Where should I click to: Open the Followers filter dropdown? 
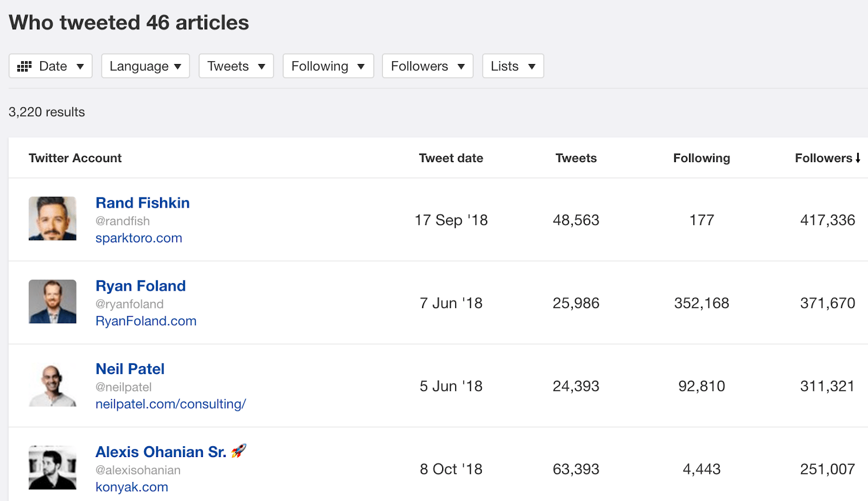point(427,66)
